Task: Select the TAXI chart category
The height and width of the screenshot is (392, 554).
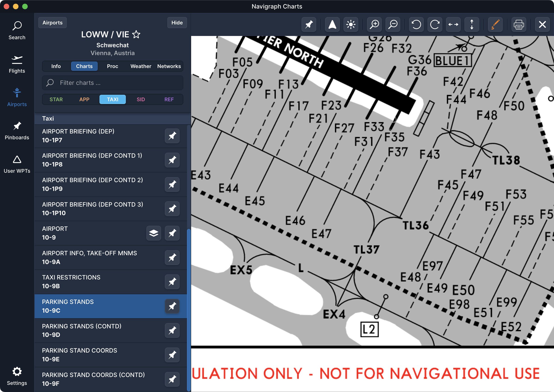Action: (113, 99)
